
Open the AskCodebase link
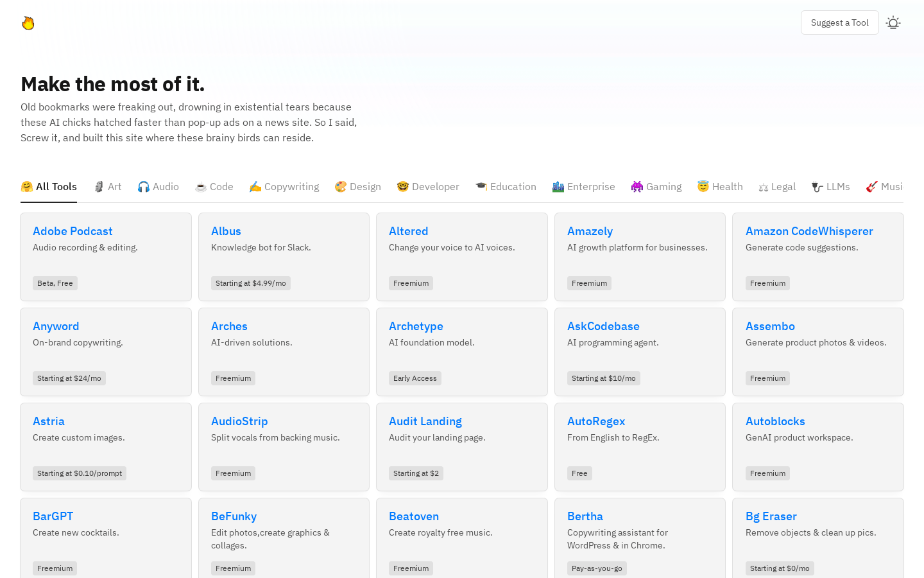pos(603,326)
